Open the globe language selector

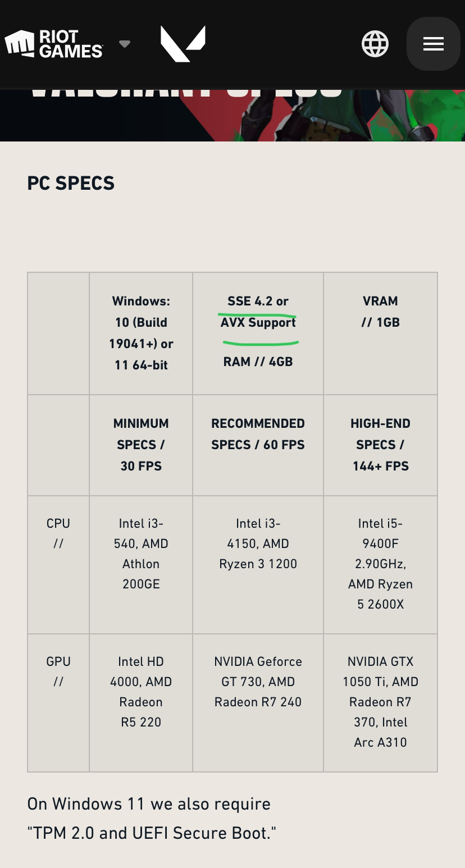click(375, 44)
